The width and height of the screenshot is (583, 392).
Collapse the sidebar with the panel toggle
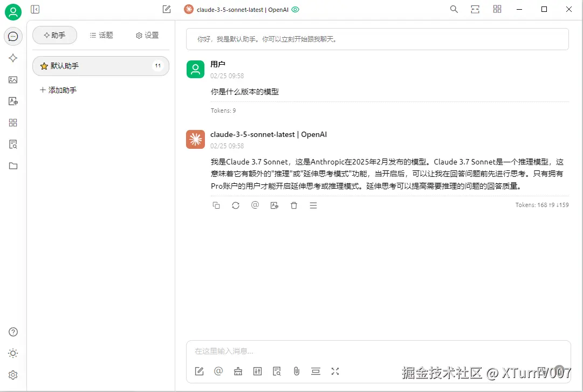pyautogui.click(x=35, y=9)
